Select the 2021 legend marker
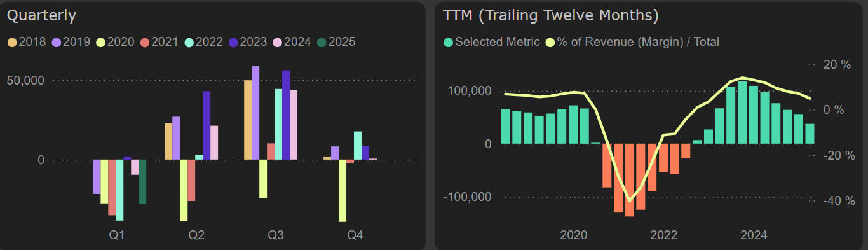Viewport: 868px width, 250px height. (144, 43)
